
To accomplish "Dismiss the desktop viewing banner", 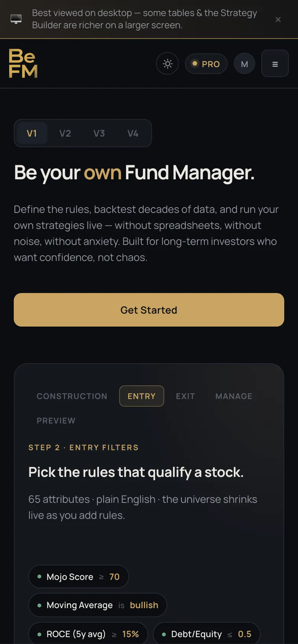I will click(x=278, y=19).
